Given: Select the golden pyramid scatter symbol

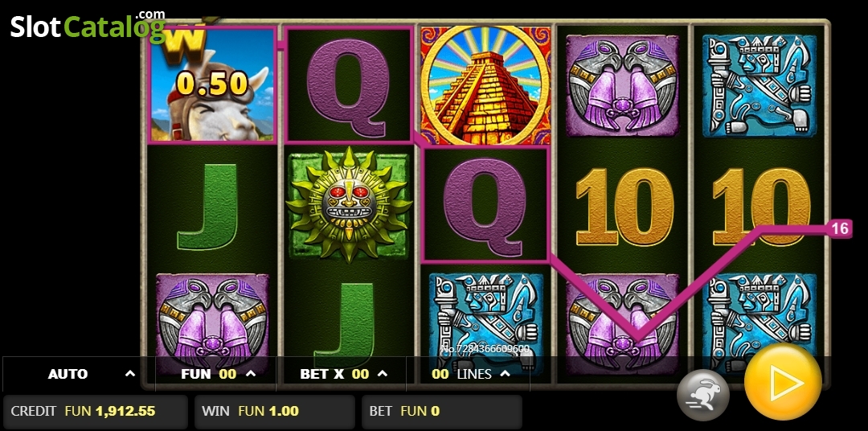Looking at the screenshot, I should [x=485, y=84].
